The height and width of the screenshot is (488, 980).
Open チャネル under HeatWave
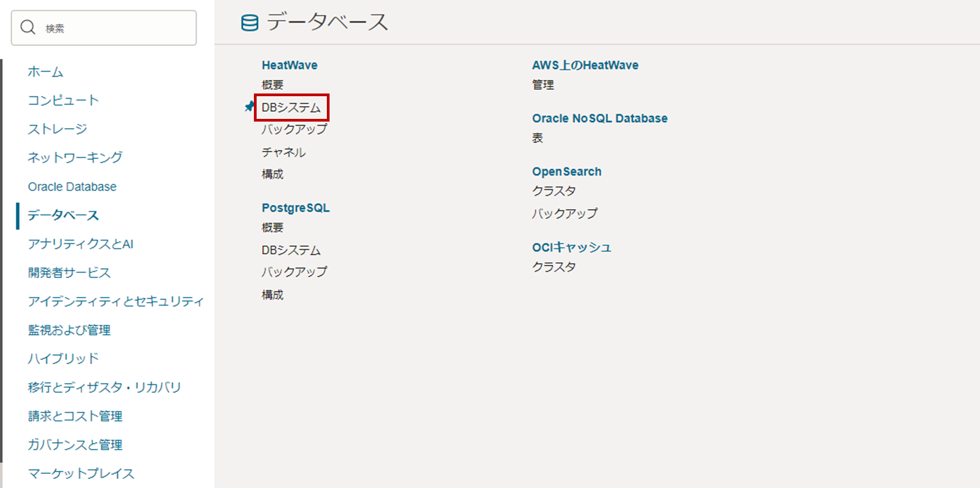(284, 152)
